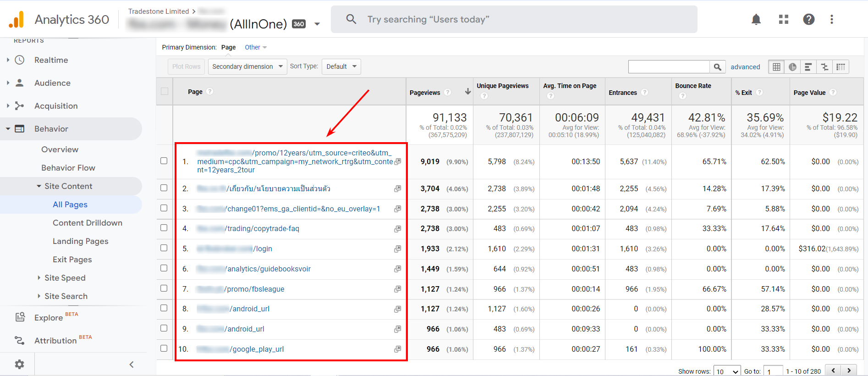Open the notifications bell

click(x=756, y=19)
